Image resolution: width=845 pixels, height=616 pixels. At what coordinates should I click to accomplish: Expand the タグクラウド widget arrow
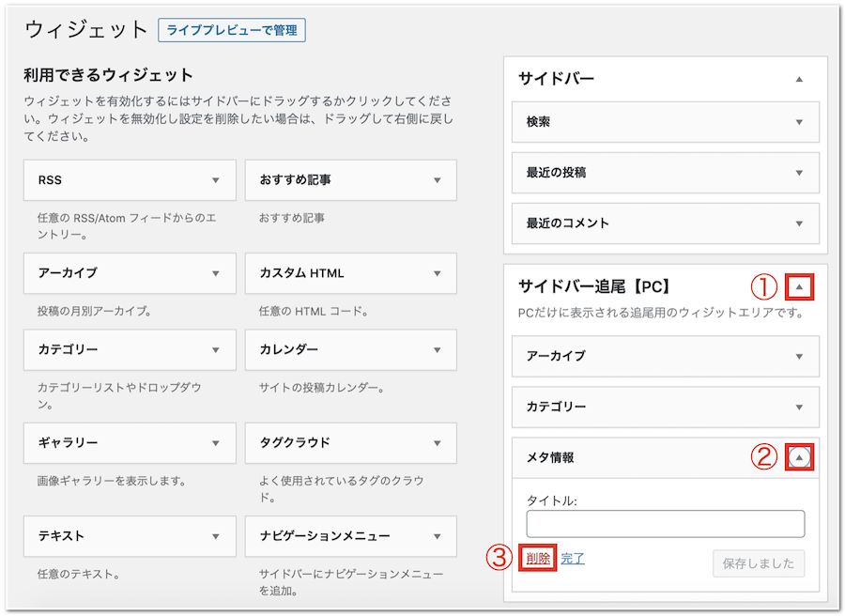click(x=437, y=442)
